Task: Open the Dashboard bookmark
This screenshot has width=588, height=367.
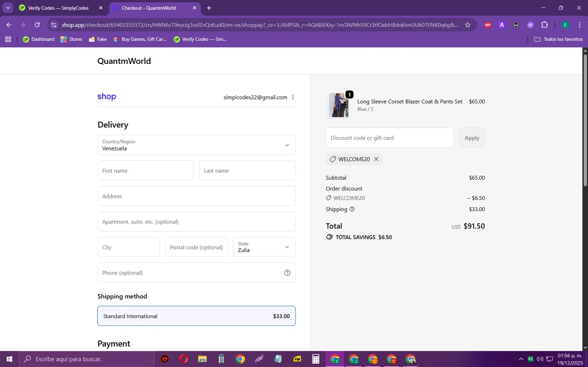Action: pos(38,39)
